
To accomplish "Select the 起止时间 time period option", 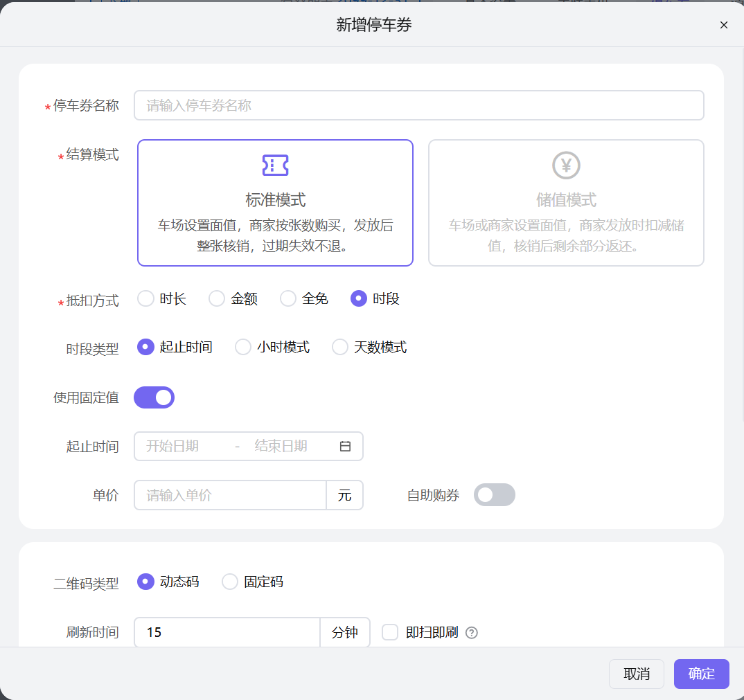I will point(145,347).
